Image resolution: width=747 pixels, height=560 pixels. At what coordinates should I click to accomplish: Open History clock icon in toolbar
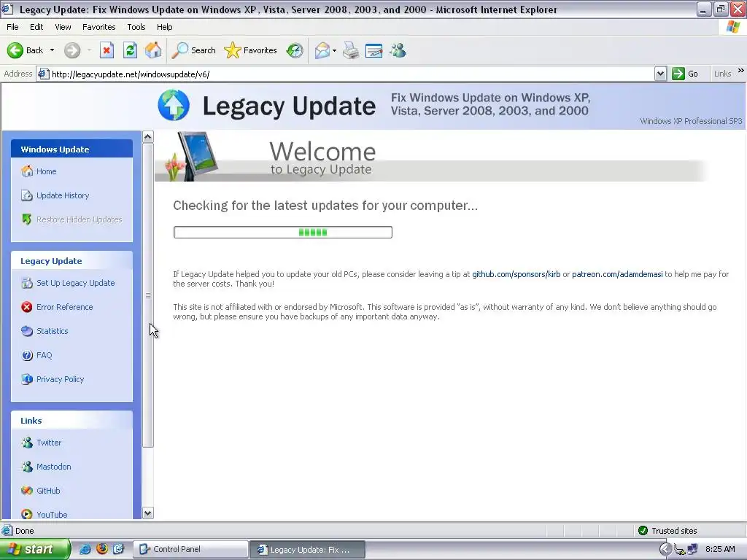pyautogui.click(x=295, y=50)
